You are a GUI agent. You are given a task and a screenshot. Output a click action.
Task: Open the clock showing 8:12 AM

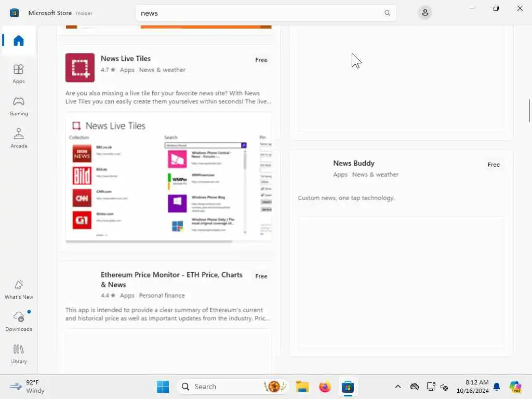tap(473, 387)
